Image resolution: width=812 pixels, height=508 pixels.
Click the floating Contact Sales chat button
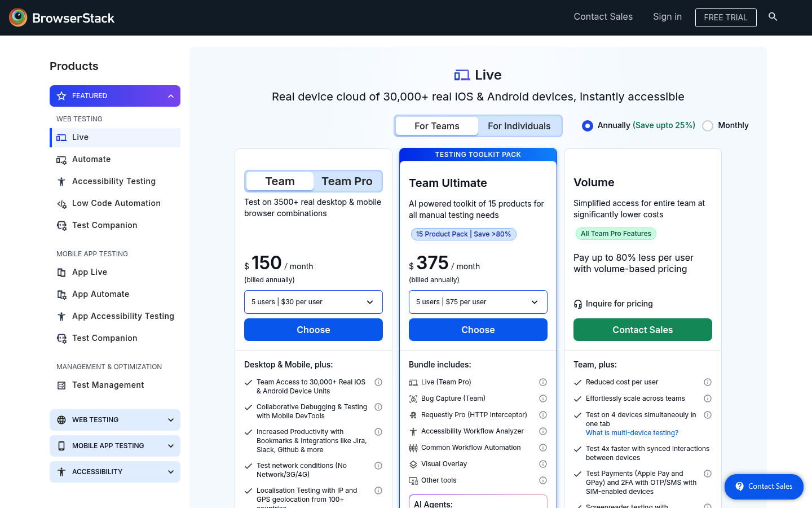[764, 487]
